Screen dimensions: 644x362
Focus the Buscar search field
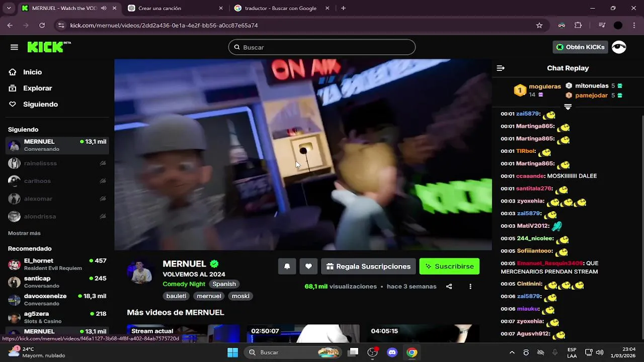point(322,47)
